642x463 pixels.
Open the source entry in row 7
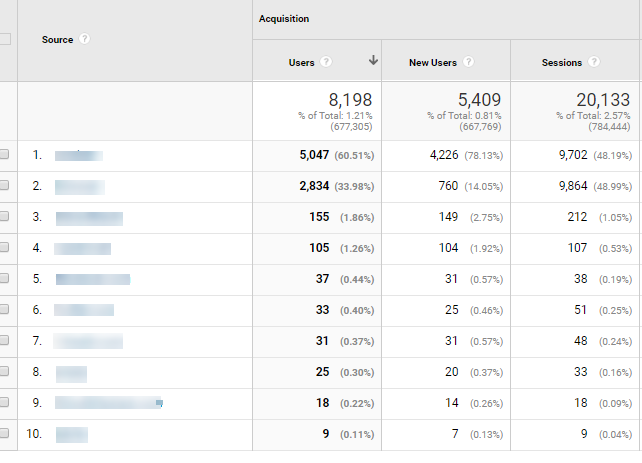point(89,341)
